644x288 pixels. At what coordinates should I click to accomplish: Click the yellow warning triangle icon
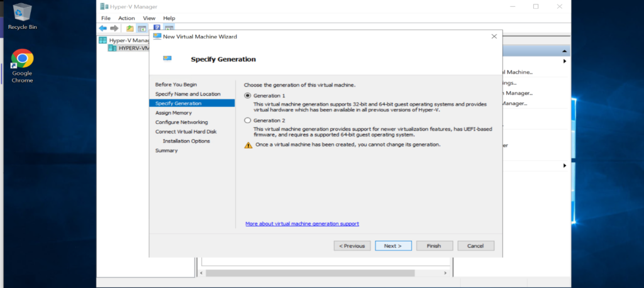click(x=248, y=145)
